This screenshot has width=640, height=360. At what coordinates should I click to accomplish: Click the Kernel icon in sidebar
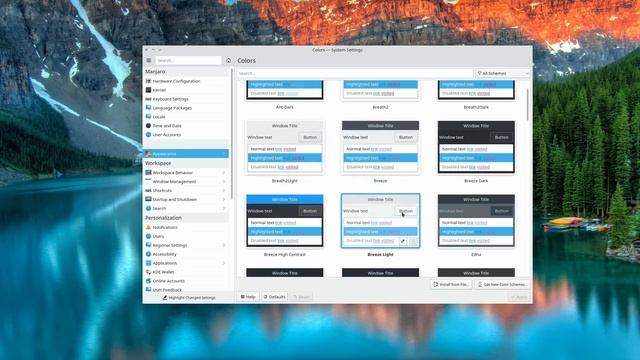[148, 90]
